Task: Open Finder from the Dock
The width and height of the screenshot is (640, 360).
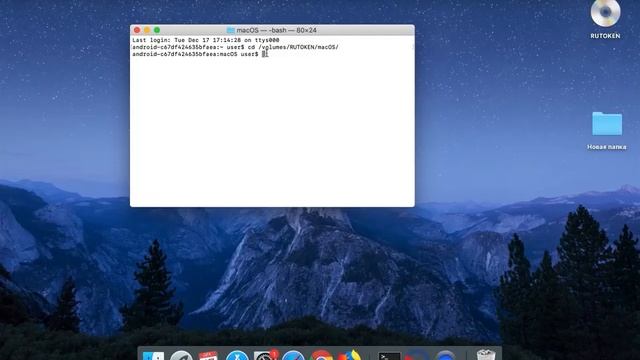Action: point(153,356)
